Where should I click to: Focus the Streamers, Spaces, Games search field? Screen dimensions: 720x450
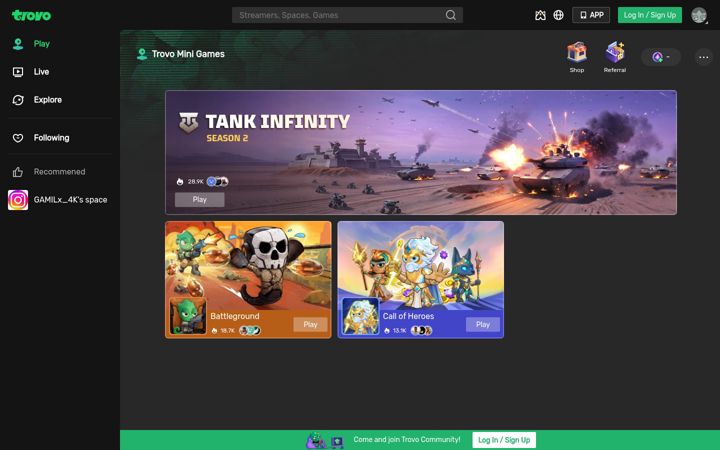[347, 15]
